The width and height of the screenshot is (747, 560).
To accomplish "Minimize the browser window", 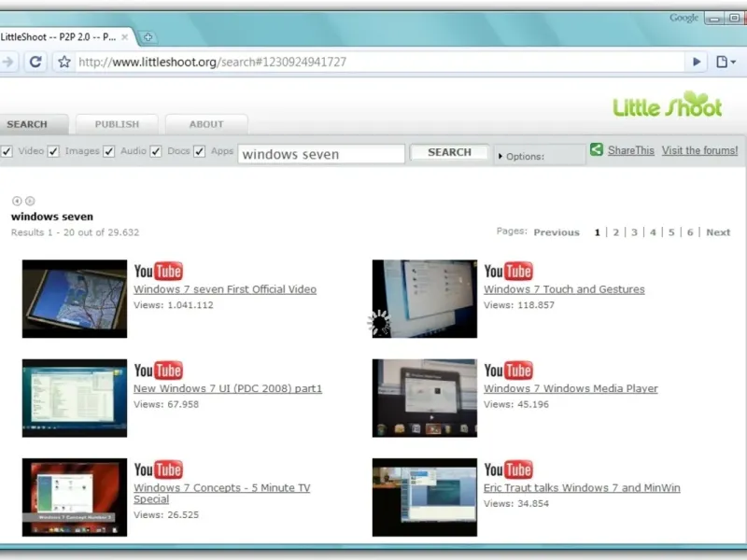I will [x=714, y=19].
